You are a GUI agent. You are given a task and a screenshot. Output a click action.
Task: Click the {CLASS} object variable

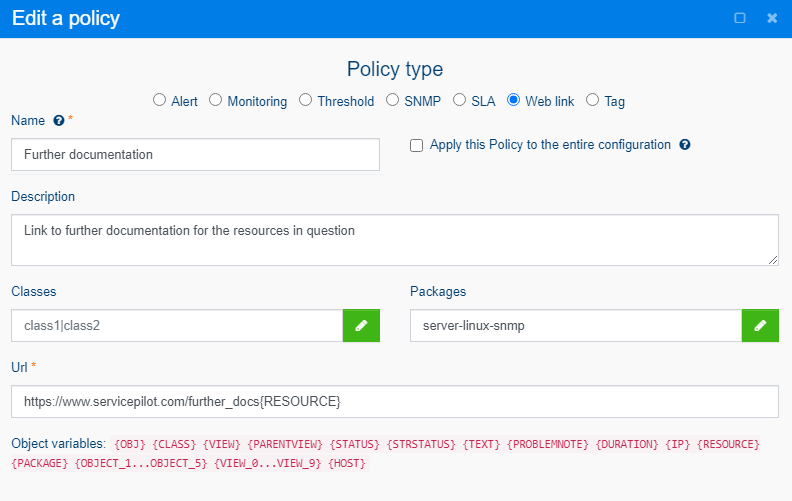(174, 444)
